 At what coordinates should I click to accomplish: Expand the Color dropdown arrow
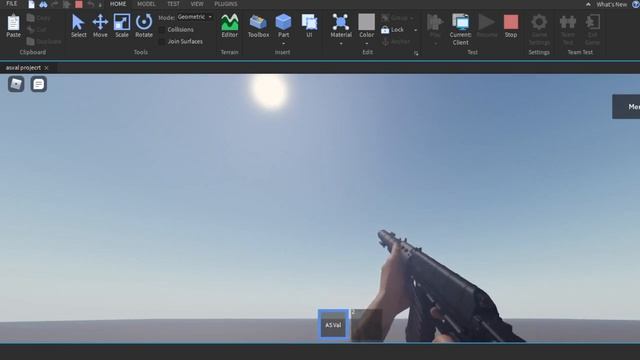[367, 44]
